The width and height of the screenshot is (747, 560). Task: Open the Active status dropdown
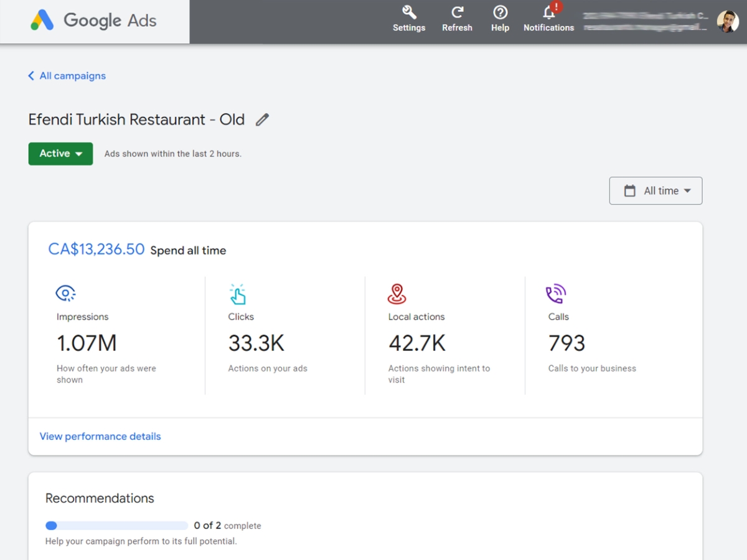pos(60,153)
